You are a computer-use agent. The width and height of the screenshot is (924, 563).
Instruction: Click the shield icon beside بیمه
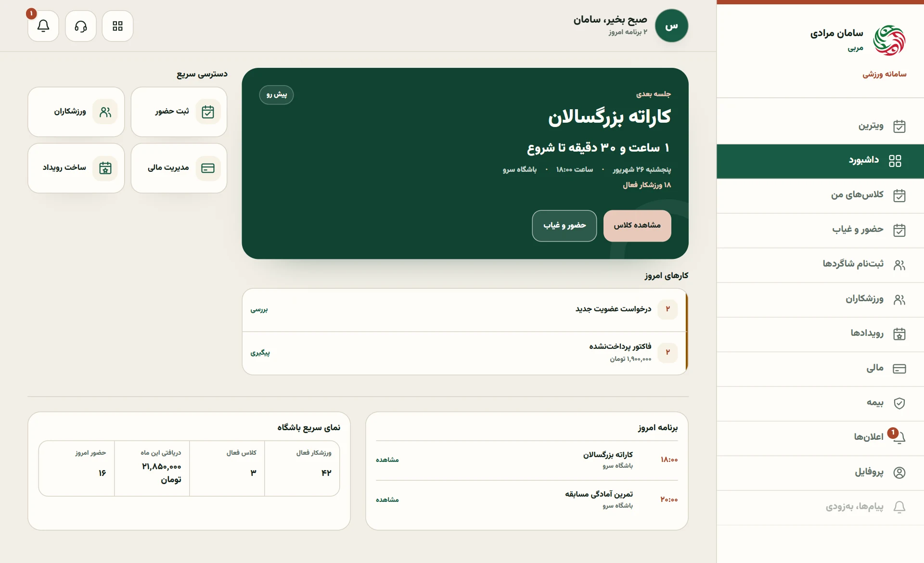pos(899,403)
